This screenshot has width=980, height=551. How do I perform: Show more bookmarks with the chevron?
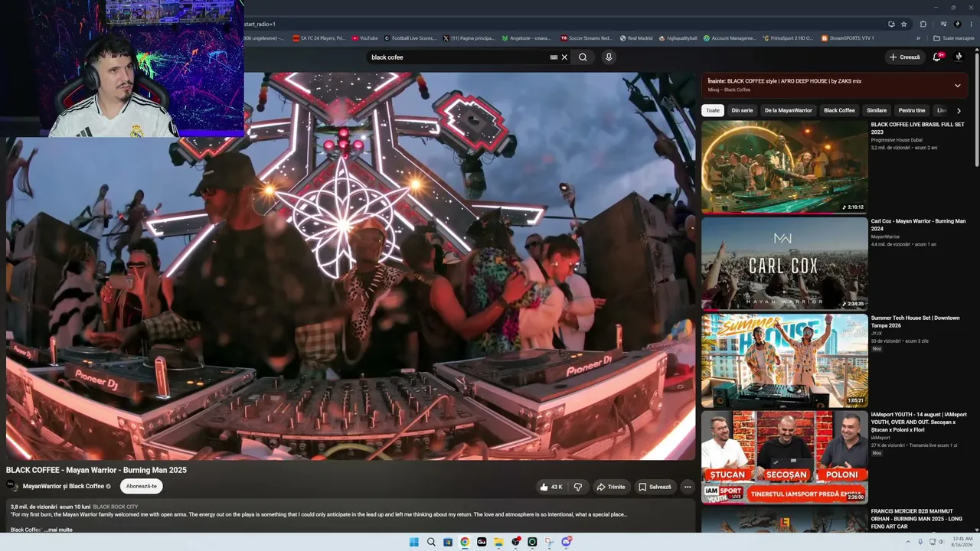918,37
